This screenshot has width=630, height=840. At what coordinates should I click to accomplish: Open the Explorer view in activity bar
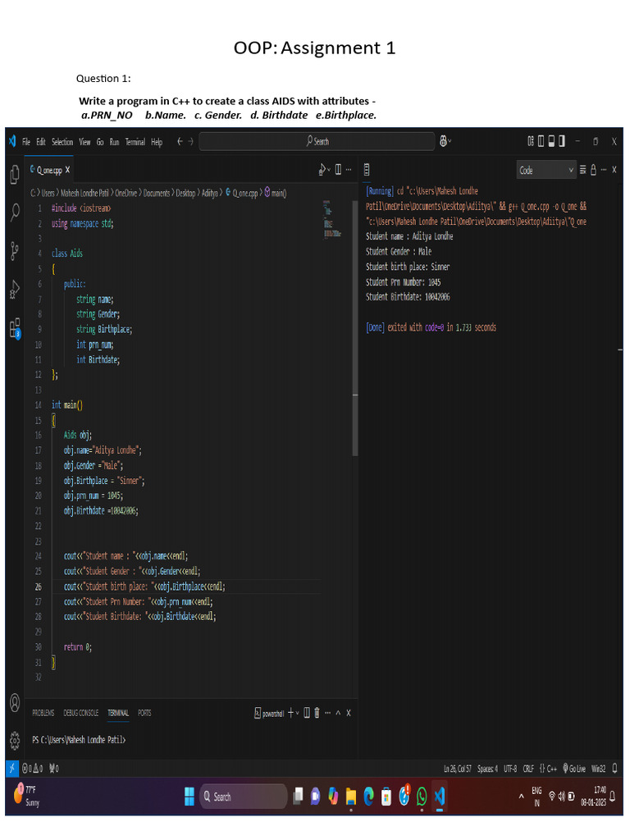point(15,175)
